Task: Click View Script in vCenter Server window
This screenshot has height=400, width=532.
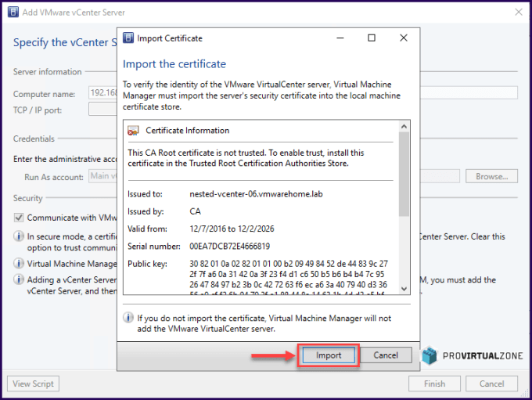Action: coord(33,384)
